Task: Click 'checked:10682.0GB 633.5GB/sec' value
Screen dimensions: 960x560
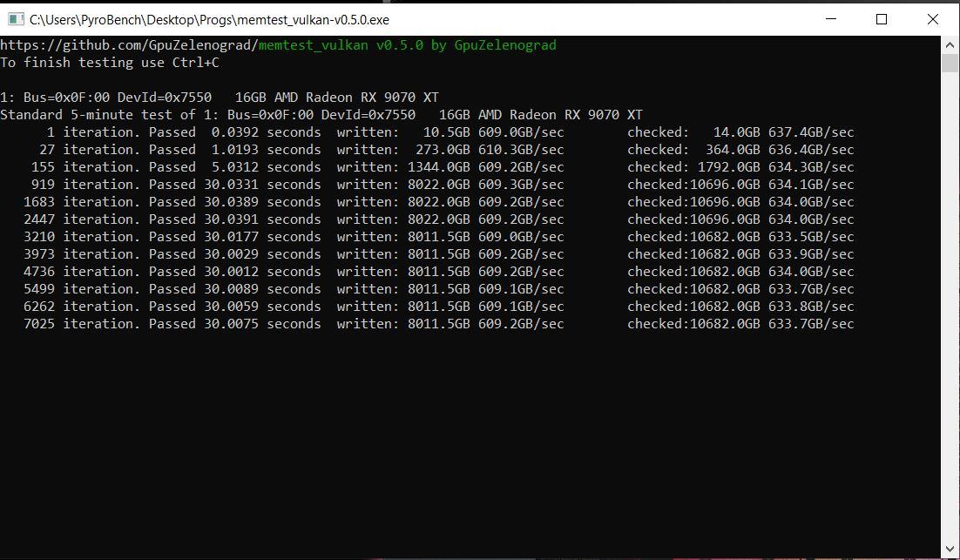Action: 740,236
